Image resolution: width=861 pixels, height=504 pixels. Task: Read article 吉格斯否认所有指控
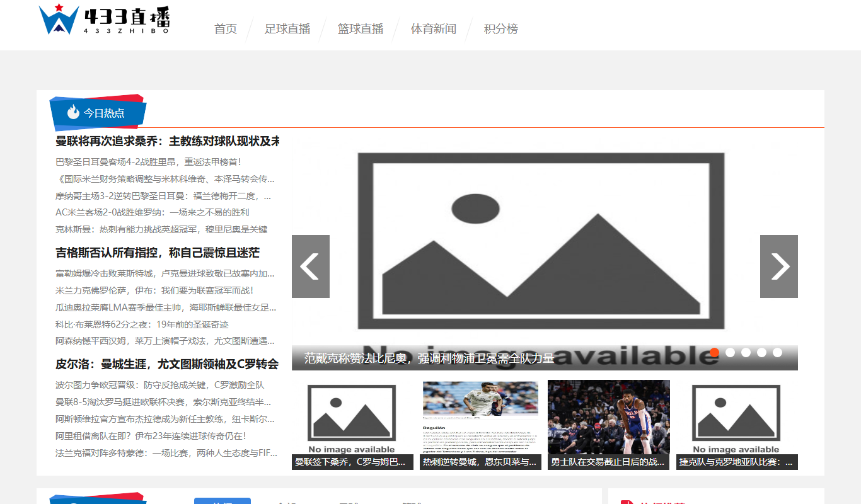pos(158,253)
